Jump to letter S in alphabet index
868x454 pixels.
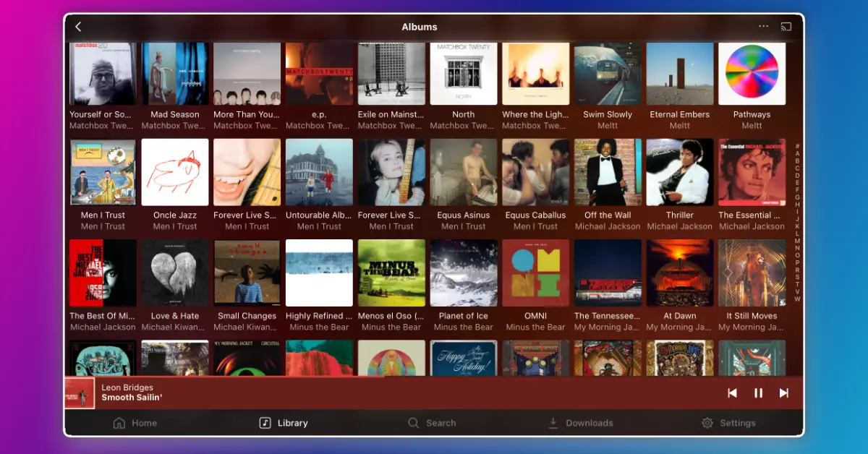click(x=797, y=277)
